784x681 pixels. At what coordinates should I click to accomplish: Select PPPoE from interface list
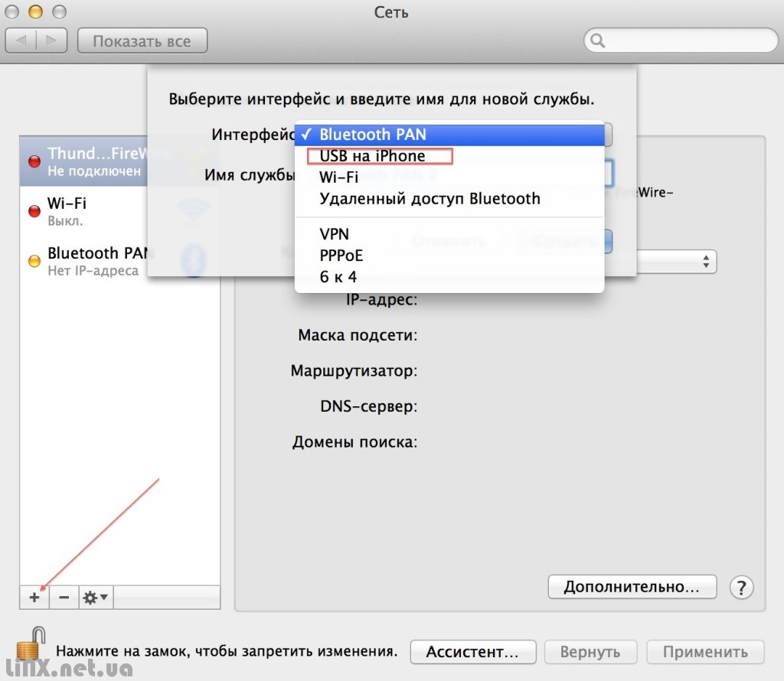point(449,256)
